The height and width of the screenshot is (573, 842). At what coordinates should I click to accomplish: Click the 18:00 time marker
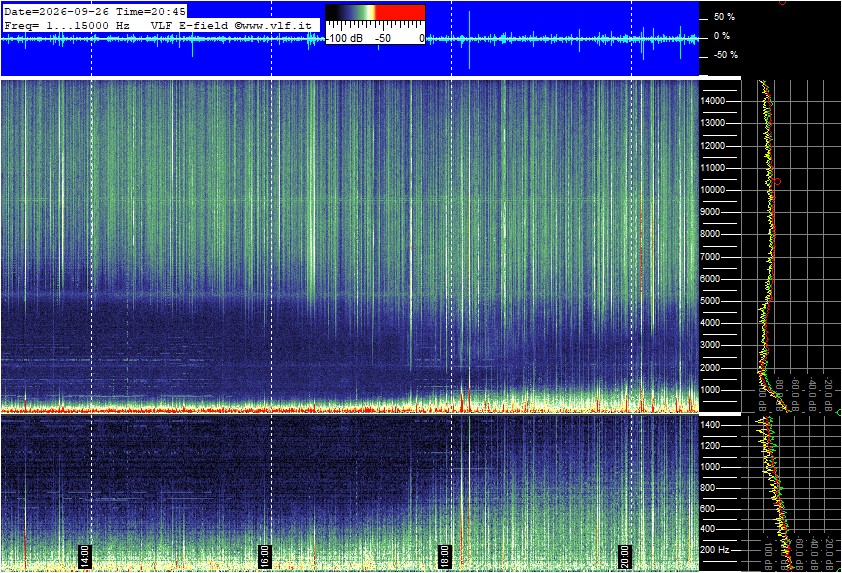445,556
